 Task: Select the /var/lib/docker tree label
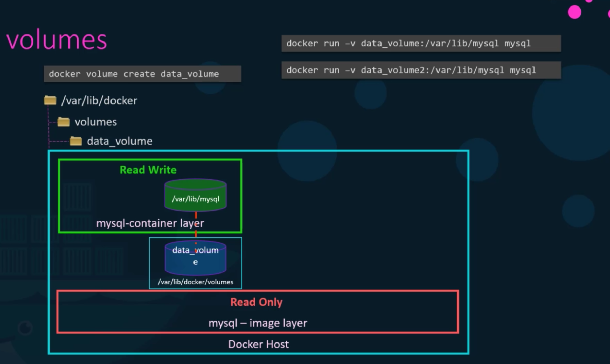coord(99,101)
